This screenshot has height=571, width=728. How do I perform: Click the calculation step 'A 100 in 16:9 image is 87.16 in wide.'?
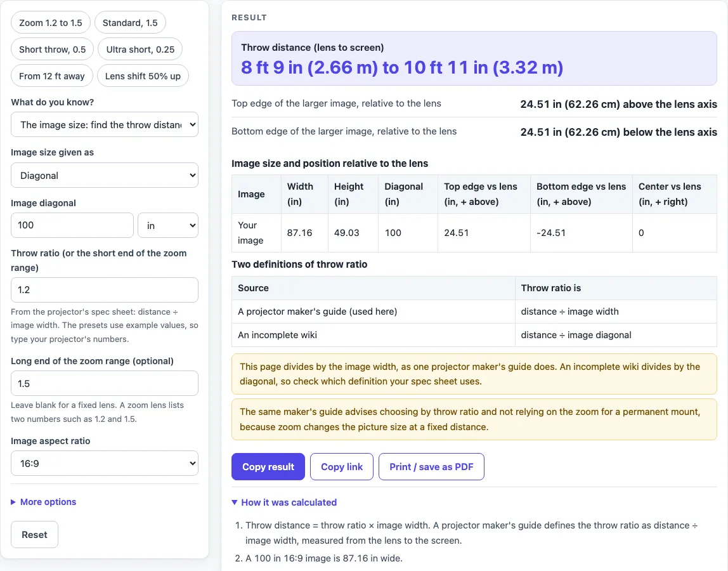[x=324, y=558]
